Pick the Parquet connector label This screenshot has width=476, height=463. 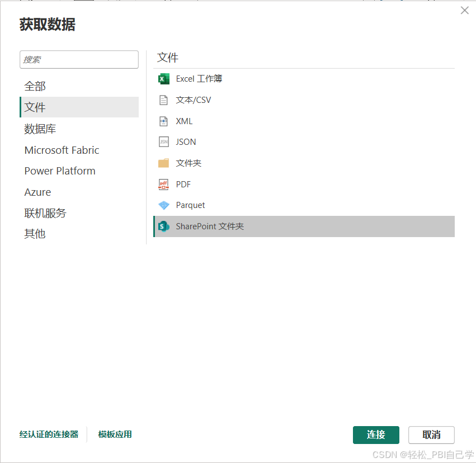(x=190, y=205)
